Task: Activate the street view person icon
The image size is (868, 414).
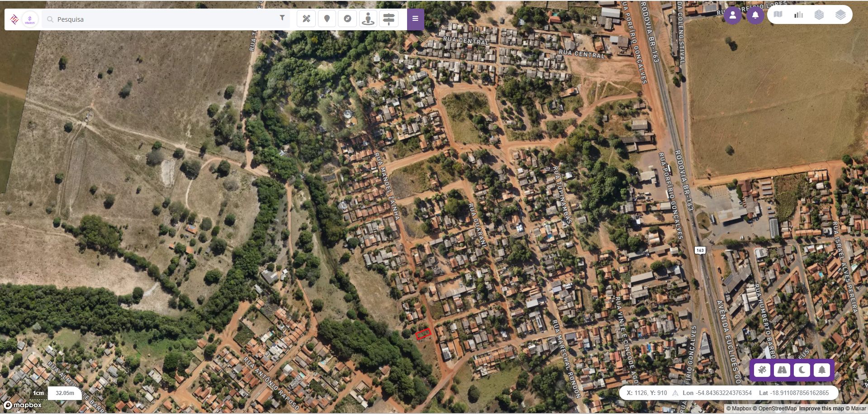Action: [x=368, y=19]
